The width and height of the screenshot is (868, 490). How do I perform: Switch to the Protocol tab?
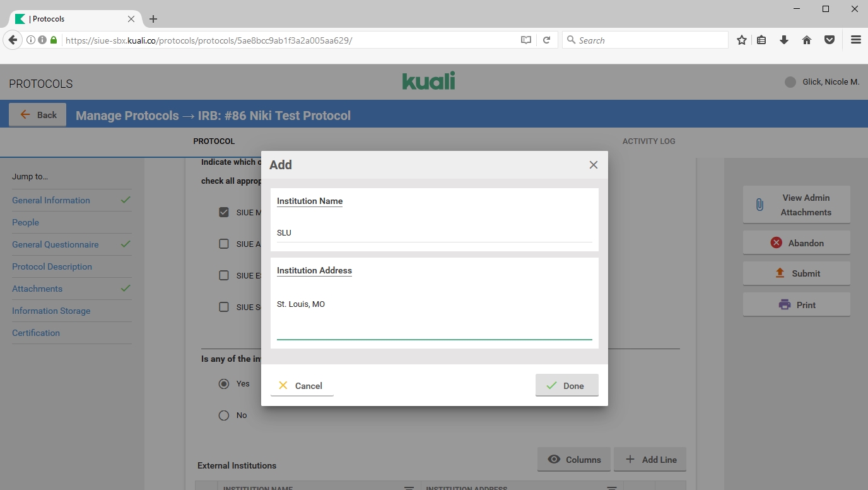[x=214, y=141]
